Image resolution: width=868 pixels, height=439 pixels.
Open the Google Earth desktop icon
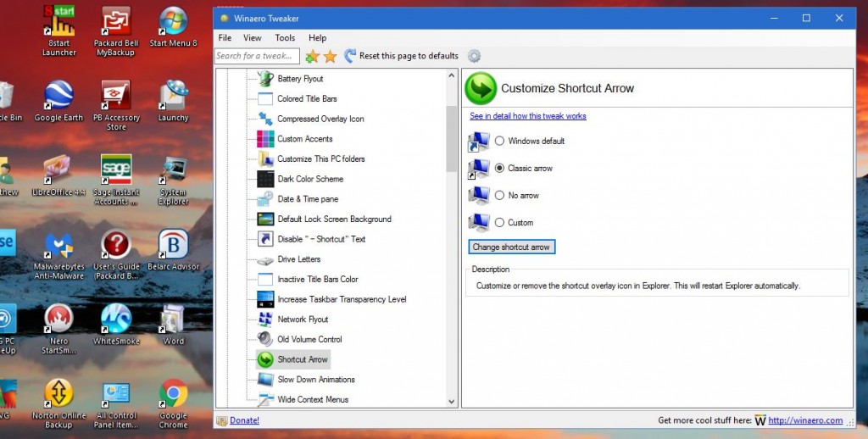coord(58,101)
